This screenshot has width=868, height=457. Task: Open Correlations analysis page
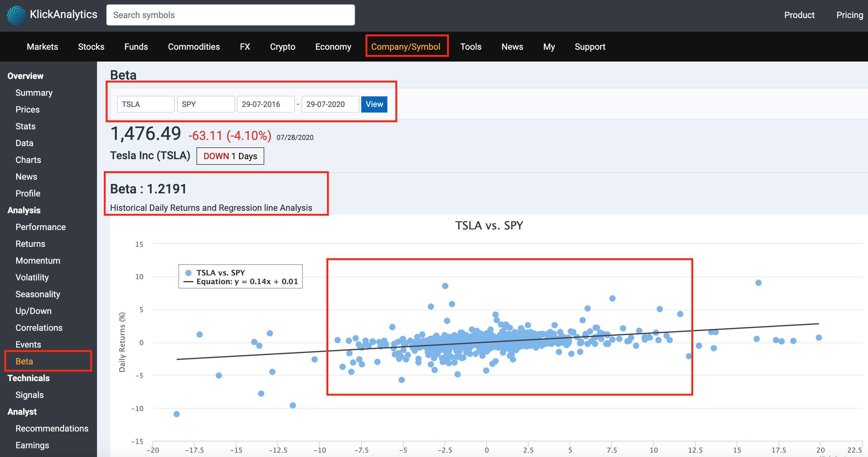(39, 328)
